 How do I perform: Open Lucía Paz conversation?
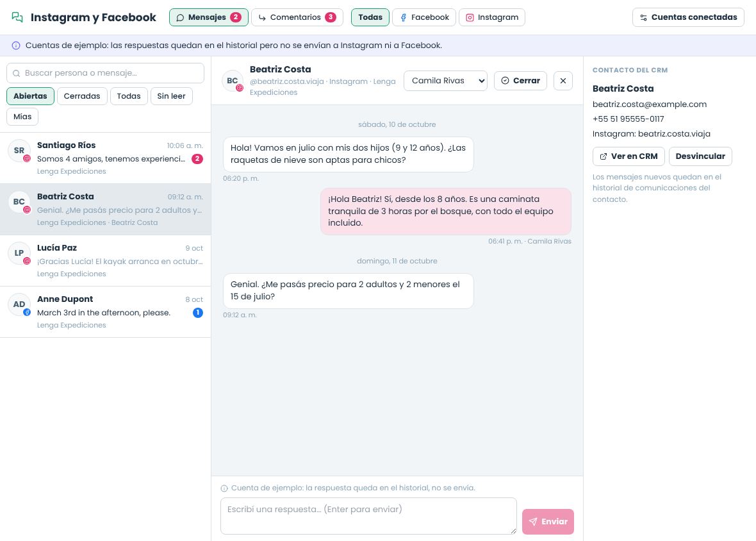click(105, 261)
